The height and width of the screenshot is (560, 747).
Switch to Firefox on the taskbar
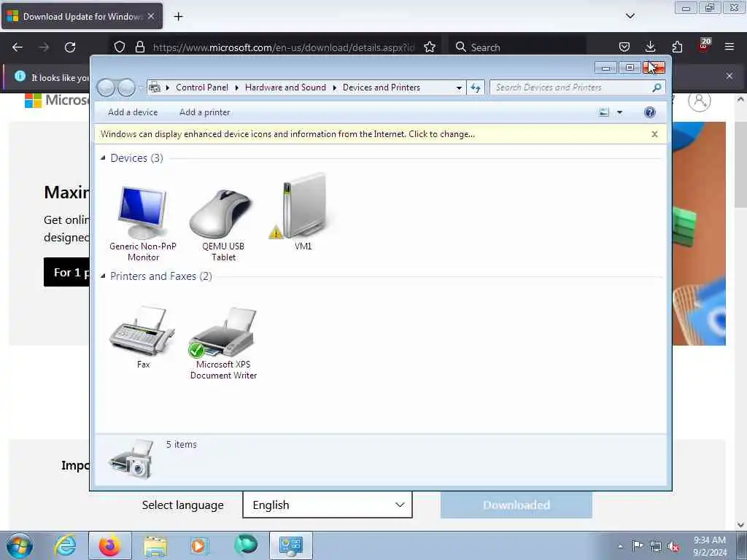(110, 545)
